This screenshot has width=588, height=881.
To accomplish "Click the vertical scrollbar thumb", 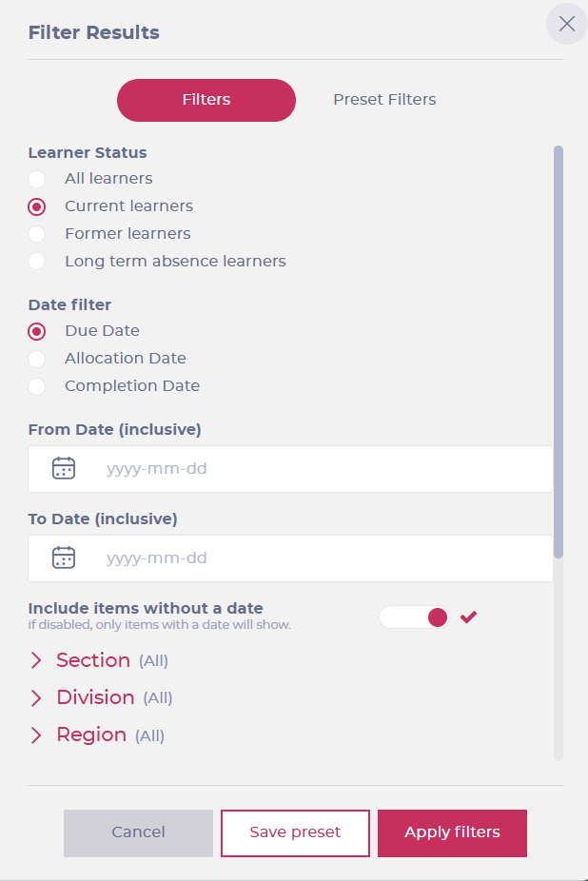I will (559, 350).
